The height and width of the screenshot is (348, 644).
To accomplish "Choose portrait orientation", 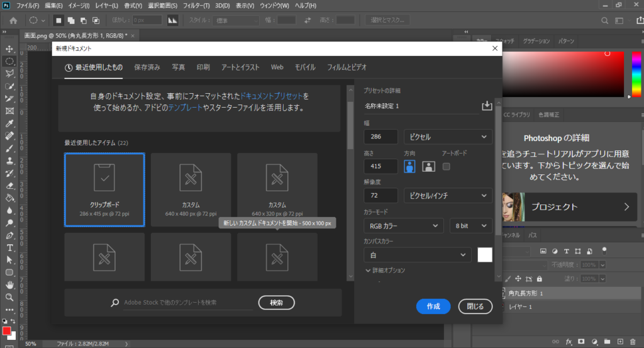I will (x=409, y=166).
